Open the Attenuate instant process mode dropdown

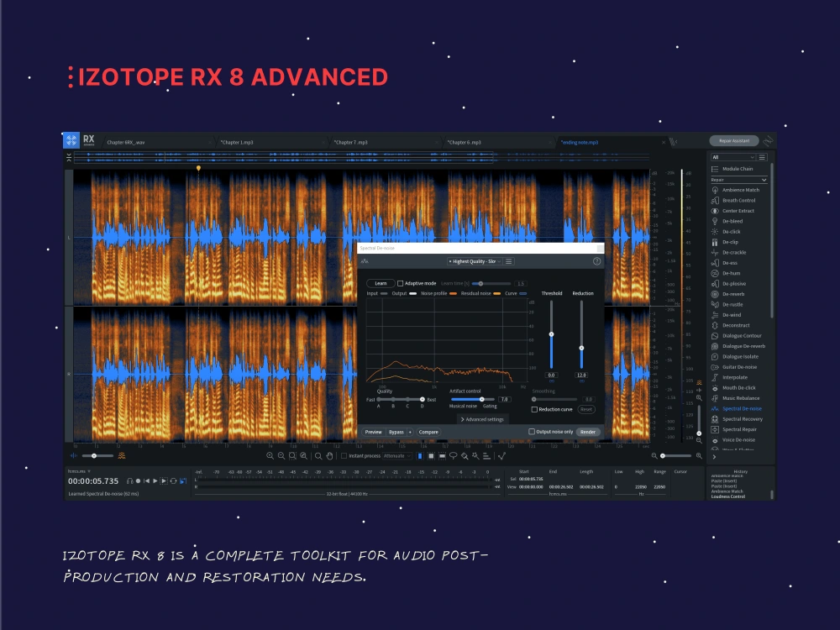pos(397,456)
